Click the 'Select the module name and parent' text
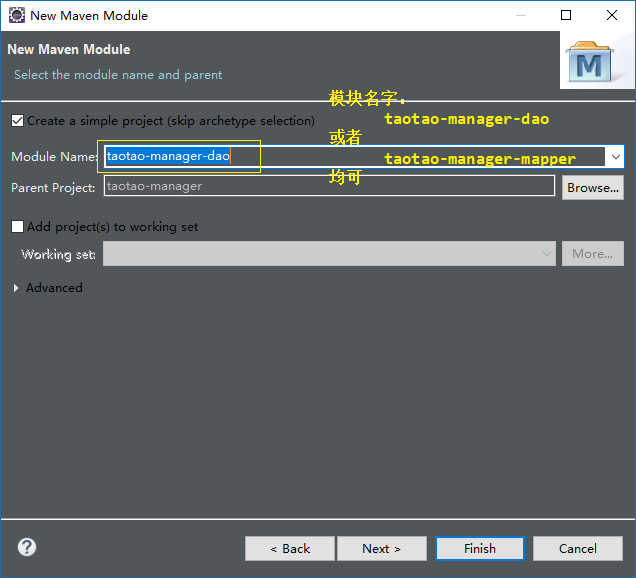 tap(118, 75)
